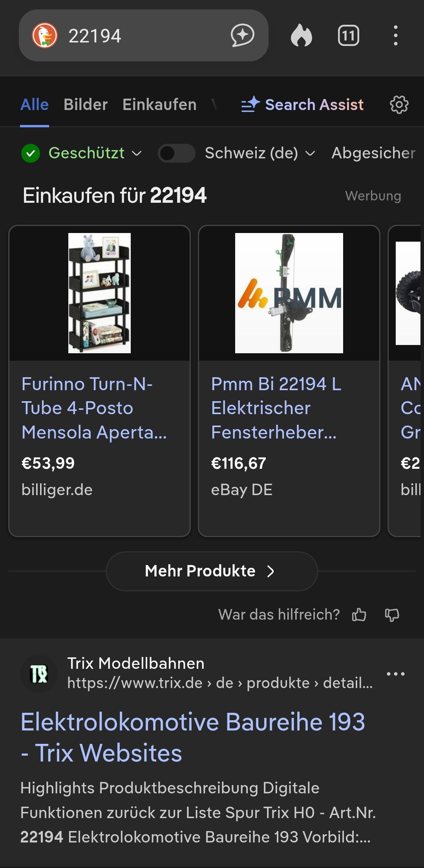Tap the Mehr Produkte button
Image resolution: width=424 pixels, height=868 pixels.
(212, 571)
